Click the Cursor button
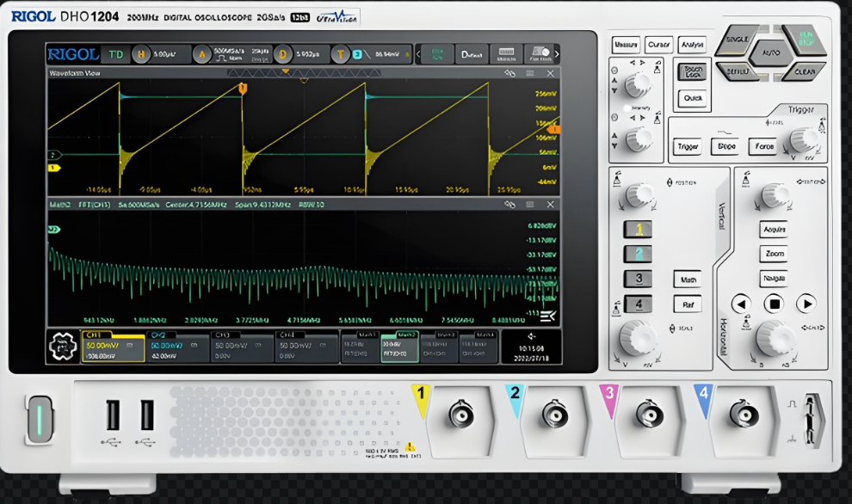The width and height of the screenshot is (852, 504). (658, 45)
